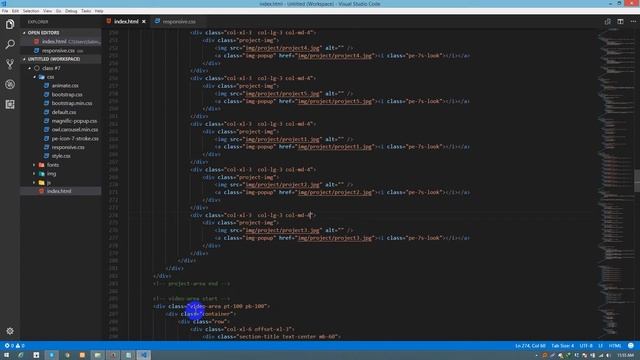The width and height of the screenshot is (640, 360).
Task: Select index.html in Open Editors list
Action: pos(61,42)
